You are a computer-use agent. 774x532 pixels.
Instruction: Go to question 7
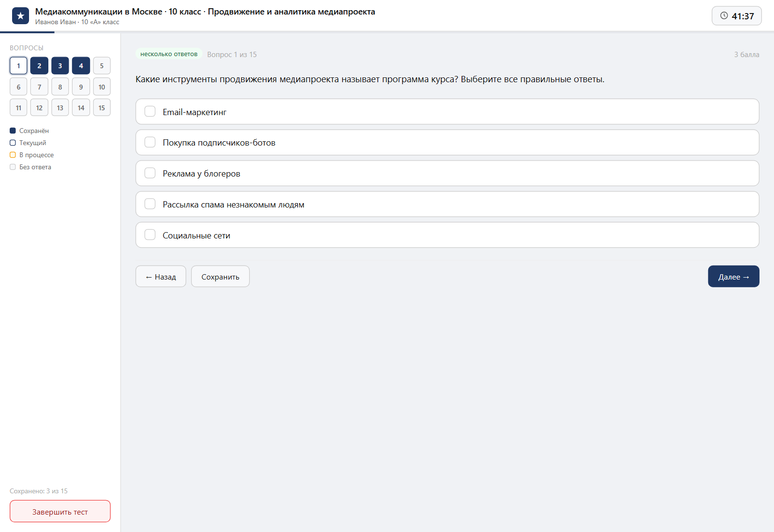tap(39, 87)
